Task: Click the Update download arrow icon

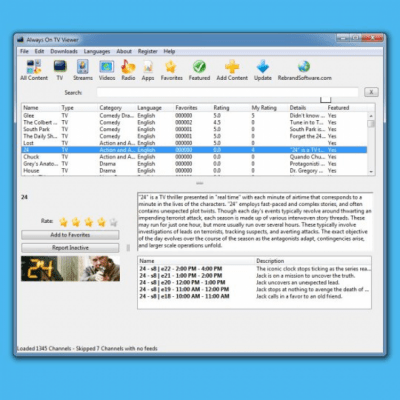Action: 263,66
